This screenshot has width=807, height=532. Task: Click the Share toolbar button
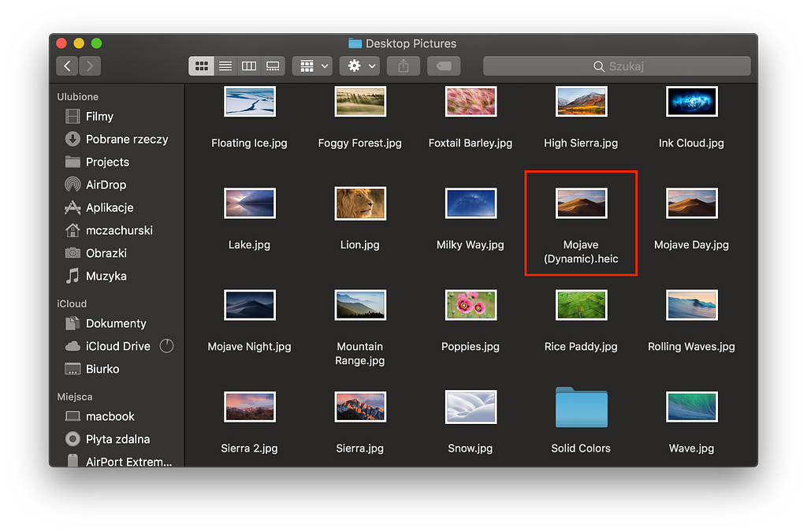[403, 66]
